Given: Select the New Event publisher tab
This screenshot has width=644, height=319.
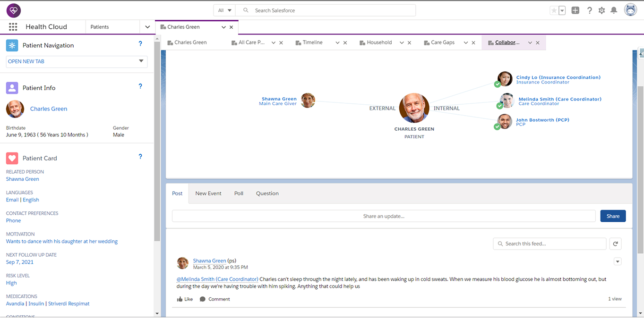Looking at the screenshot, I should point(208,193).
